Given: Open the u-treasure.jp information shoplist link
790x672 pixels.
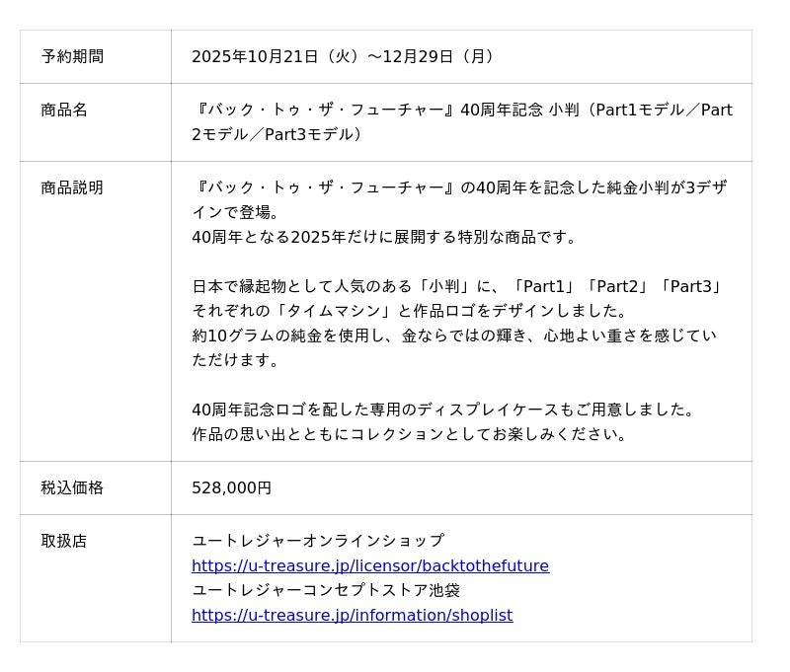Looking at the screenshot, I should (x=352, y=615).
